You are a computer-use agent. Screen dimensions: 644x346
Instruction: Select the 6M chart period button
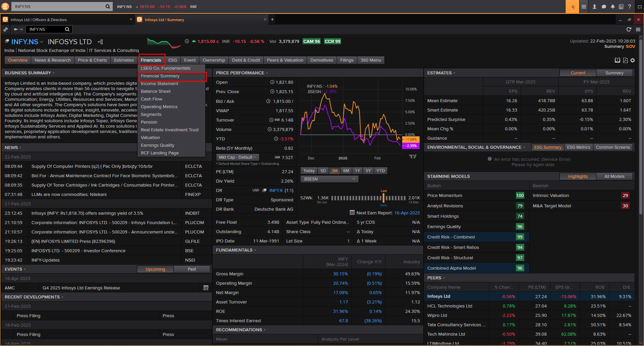[x=346, y=171]
